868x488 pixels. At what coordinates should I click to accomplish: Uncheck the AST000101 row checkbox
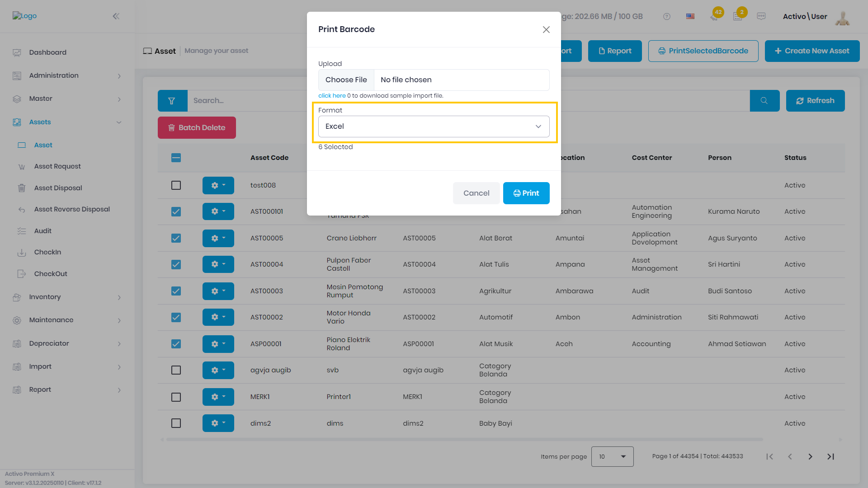pyautogui.click(x=176, y=211)
